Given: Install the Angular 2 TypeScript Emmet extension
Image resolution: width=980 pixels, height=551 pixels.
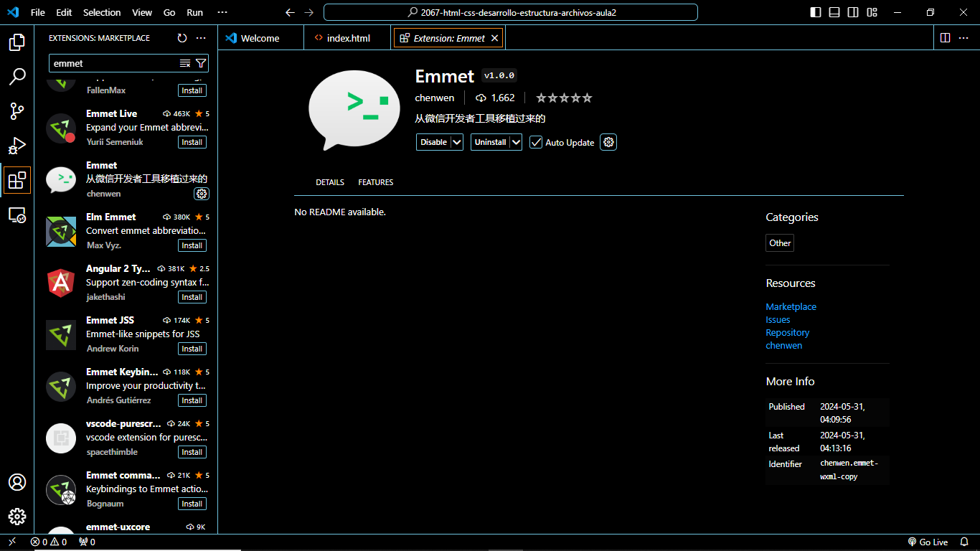Looking at the screenshot, I should [x=192, y=297].
